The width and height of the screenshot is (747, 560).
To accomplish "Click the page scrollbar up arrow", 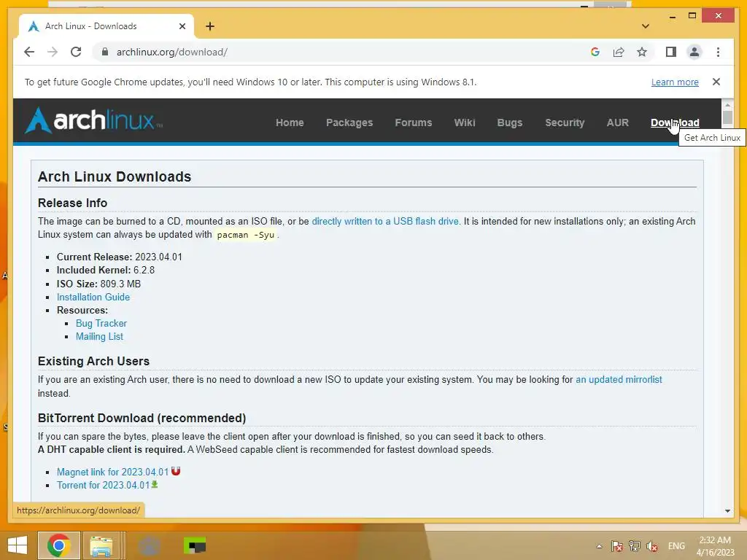I will [727, 104].
